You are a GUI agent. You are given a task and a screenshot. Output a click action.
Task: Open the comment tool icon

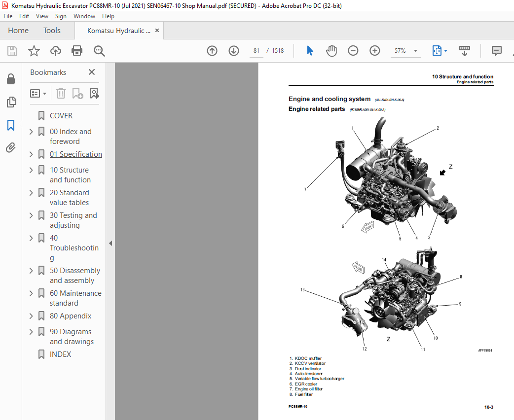click(x=497, y=51)
